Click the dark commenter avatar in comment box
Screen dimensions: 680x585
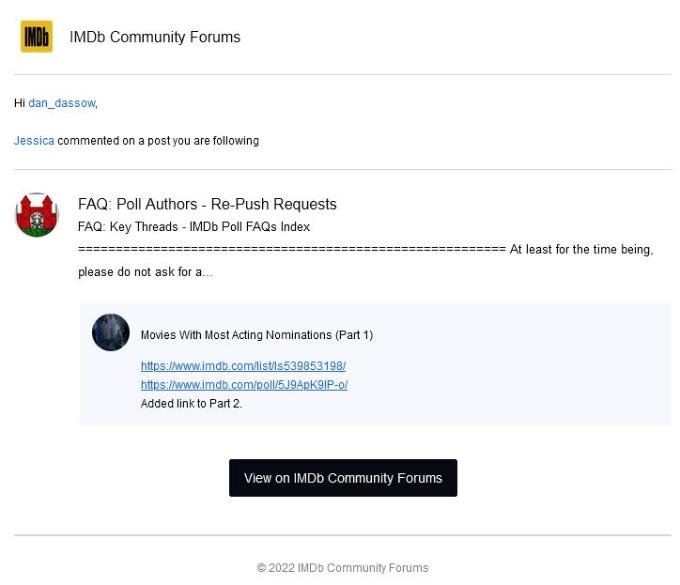[111, 332]
